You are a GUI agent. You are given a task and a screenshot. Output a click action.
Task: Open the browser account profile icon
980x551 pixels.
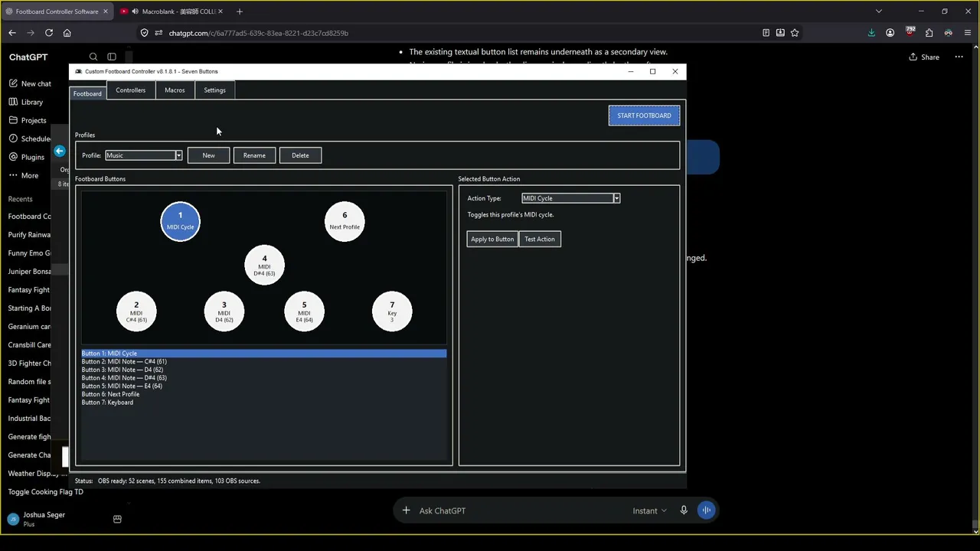pos(890,33)
